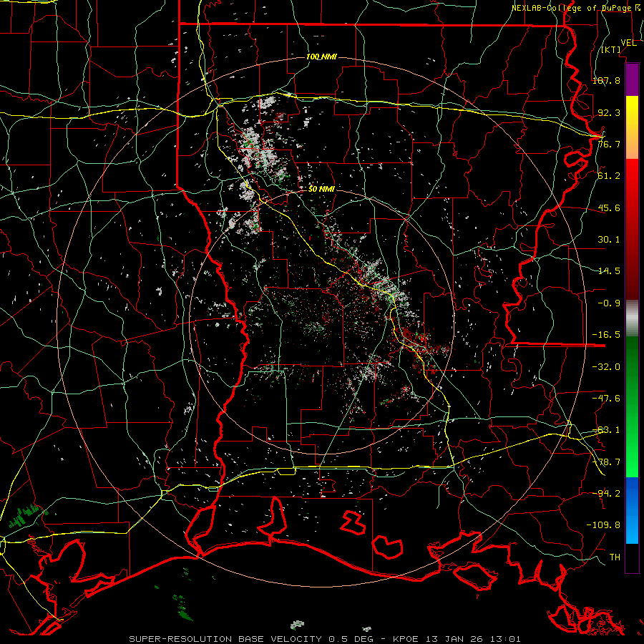Click the -0.9 legend value
Viewport: 644px width, 644px height.
pyautogui.click(x=609, y=303)
